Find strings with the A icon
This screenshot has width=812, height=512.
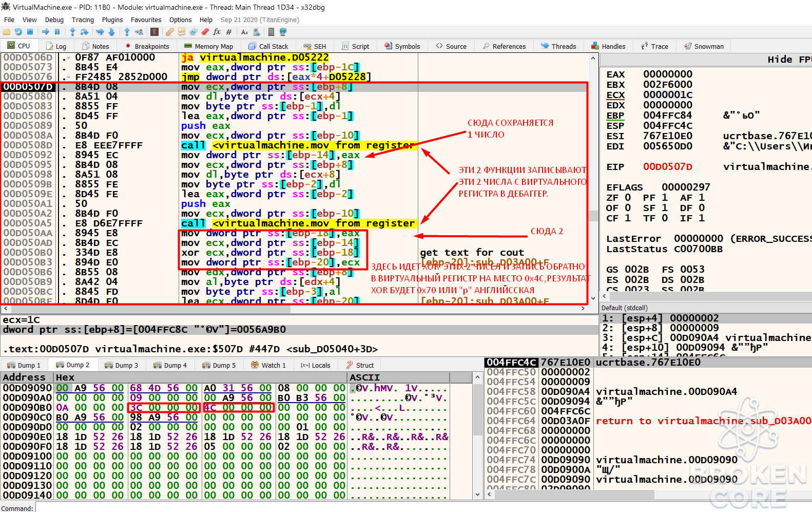[244, 32]
